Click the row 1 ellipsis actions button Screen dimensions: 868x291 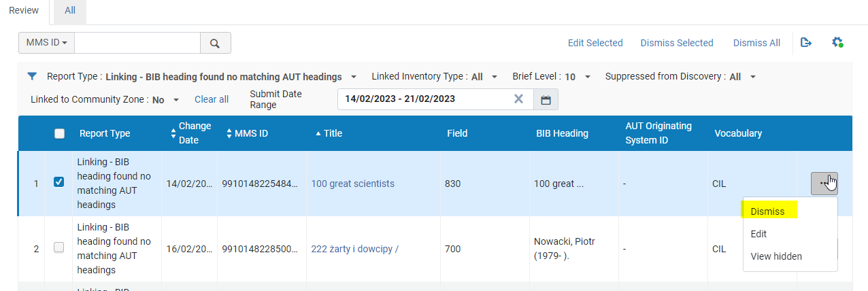click(824, 184)
